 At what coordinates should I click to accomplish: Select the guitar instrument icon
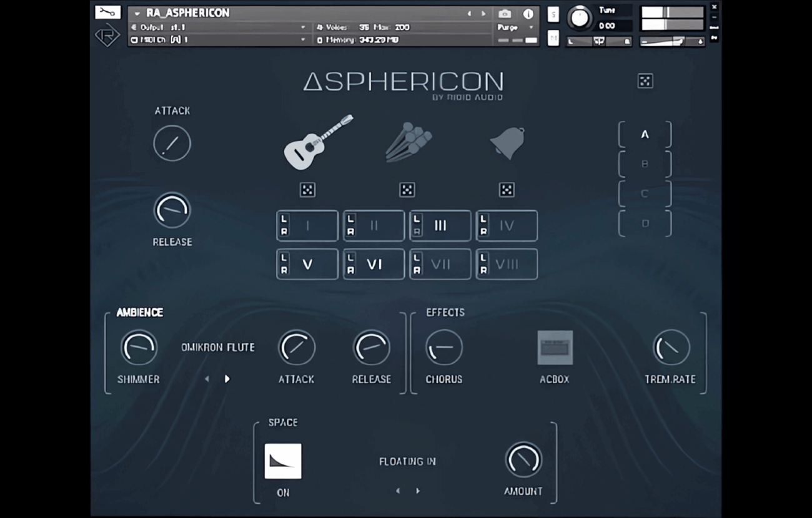318,142
